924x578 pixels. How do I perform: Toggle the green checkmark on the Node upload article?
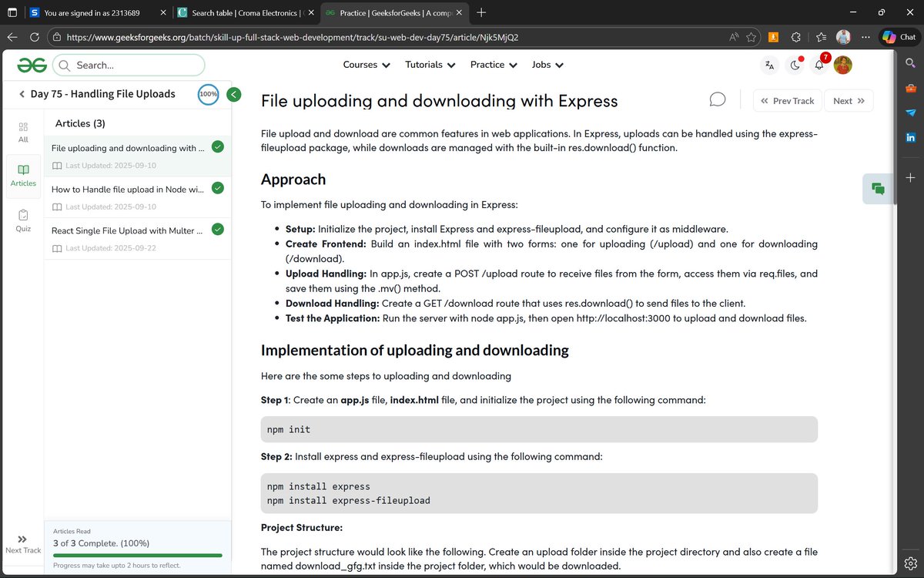[216, 187]
